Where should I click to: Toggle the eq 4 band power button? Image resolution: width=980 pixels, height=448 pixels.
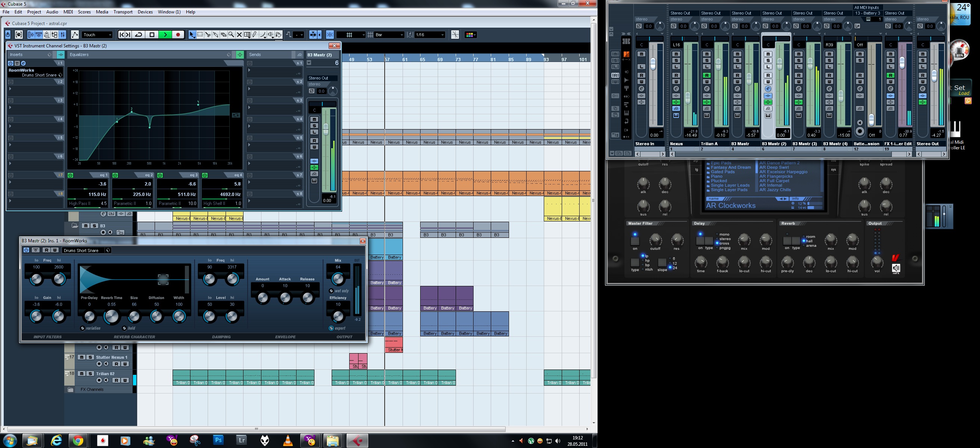click(x=205, y=175)
